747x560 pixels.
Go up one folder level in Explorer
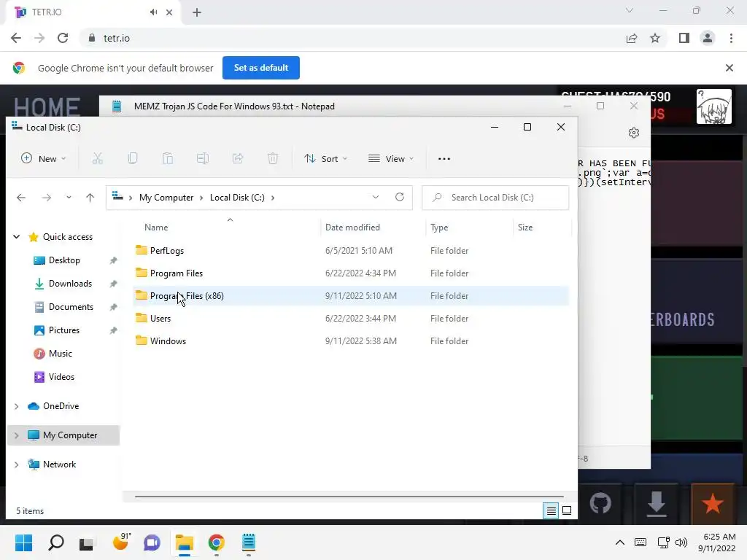90,198
